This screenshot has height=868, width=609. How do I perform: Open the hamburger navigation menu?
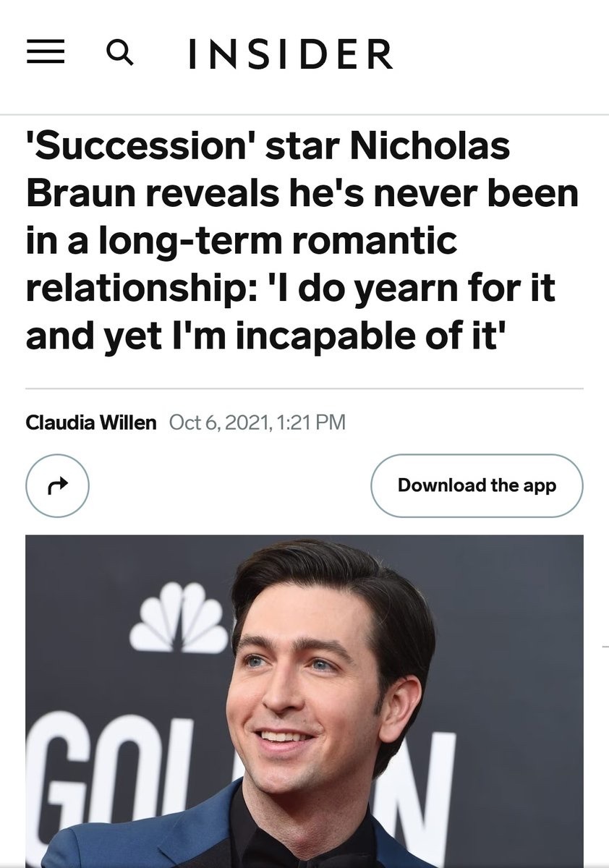coord(46,52)
